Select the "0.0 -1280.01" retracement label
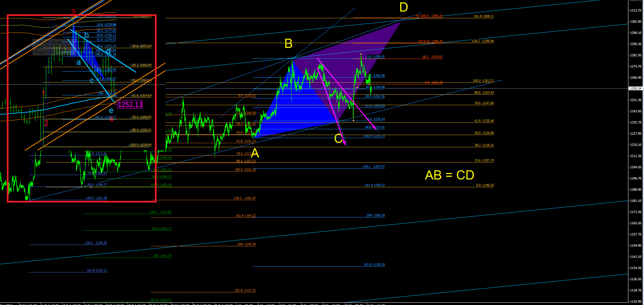This screenshot has height=305, width=644. click(376, 57)
